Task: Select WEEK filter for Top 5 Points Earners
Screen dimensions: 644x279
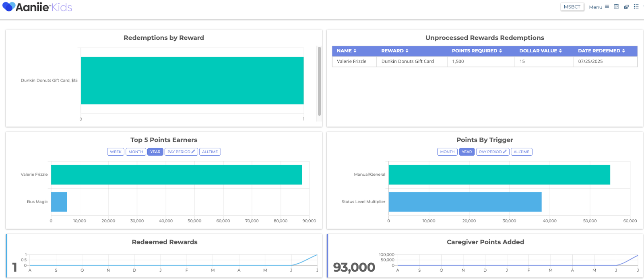Action: [116, 152]
